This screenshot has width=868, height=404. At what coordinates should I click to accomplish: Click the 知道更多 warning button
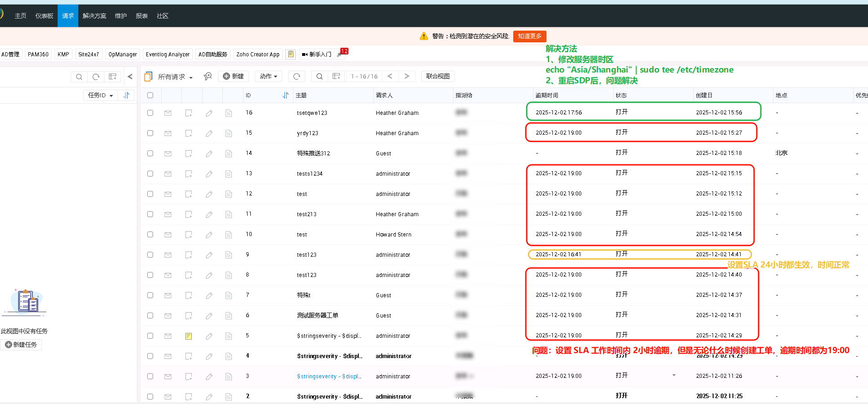[x=529, y=36]
